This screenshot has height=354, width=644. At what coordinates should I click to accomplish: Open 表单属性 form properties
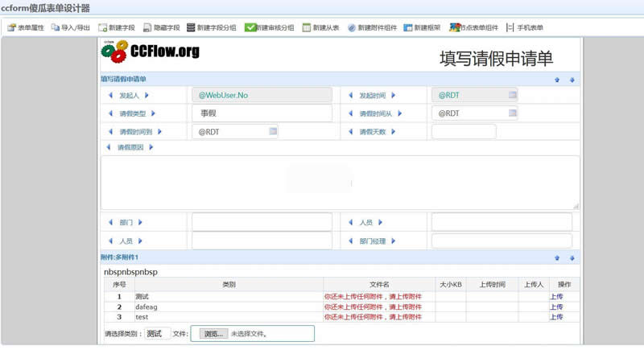[26, 27]
